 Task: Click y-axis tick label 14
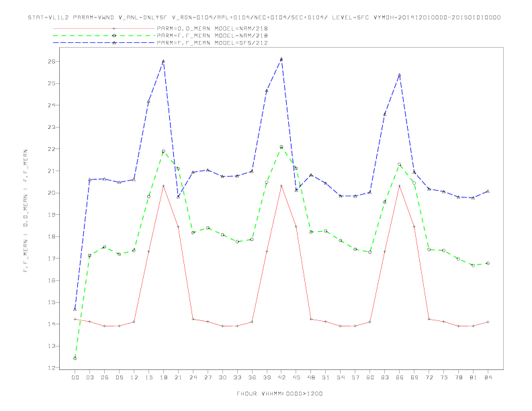pos(52,324)
